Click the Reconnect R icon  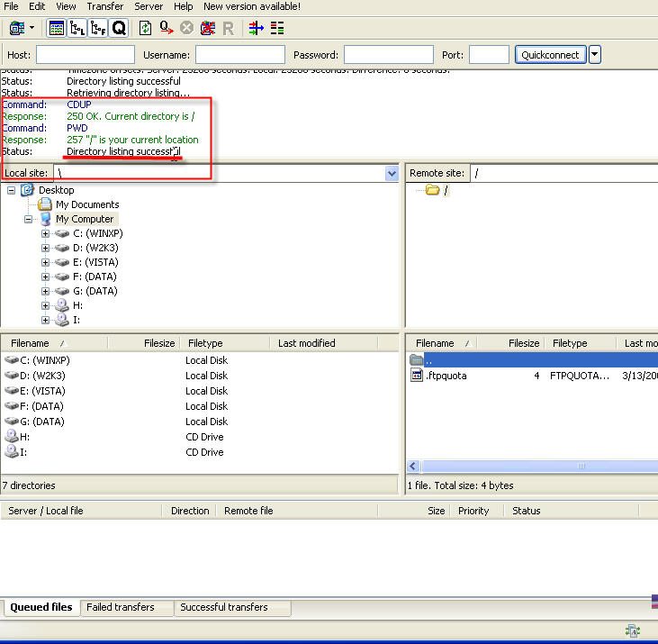pos(229,29)
